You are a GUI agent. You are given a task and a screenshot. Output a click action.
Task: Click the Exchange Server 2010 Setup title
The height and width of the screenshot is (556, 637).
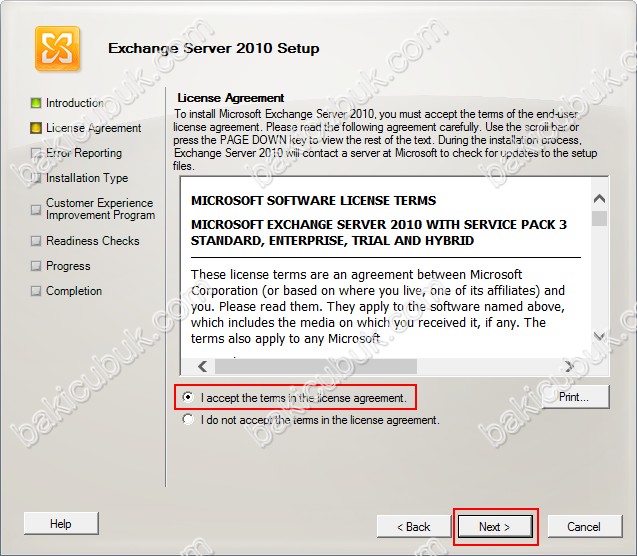click(214, 48)
